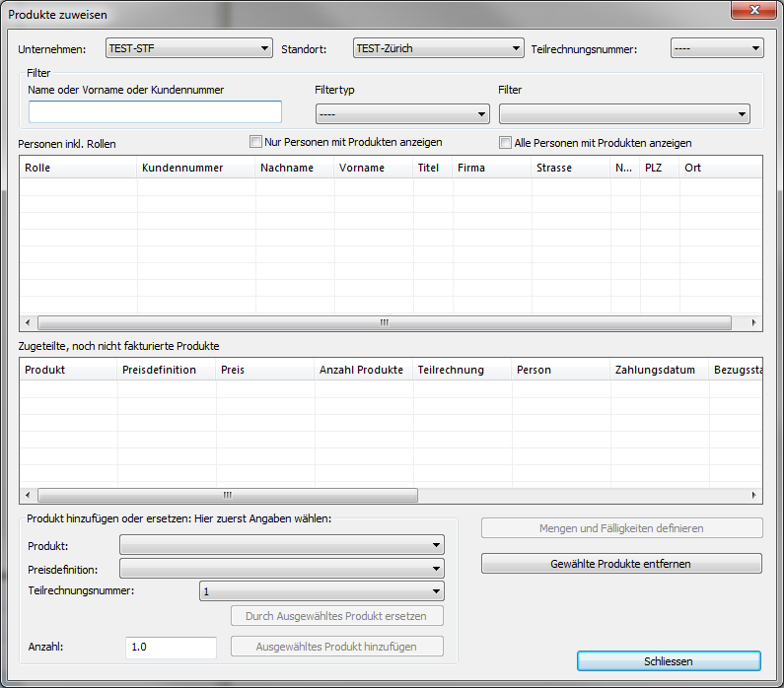Check Alle Personen mit Produkten anzeigen
The image size is (784, 688).
506,143
